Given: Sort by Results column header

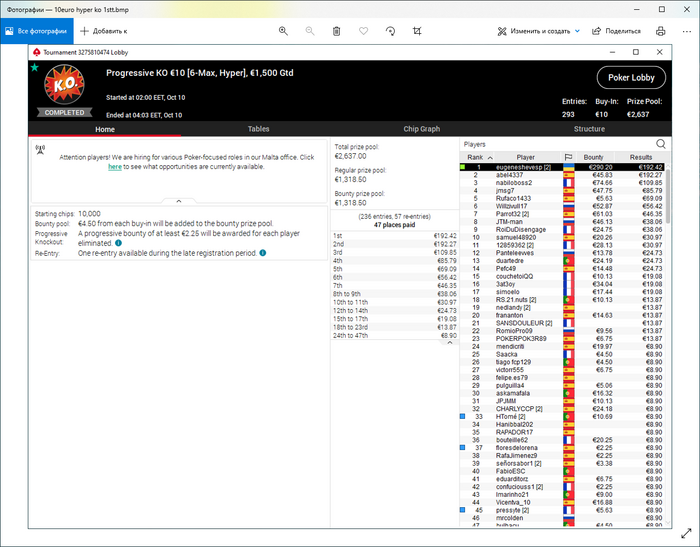Looking at the screenshot, I should pyautogui.click(x=641, y=157).
